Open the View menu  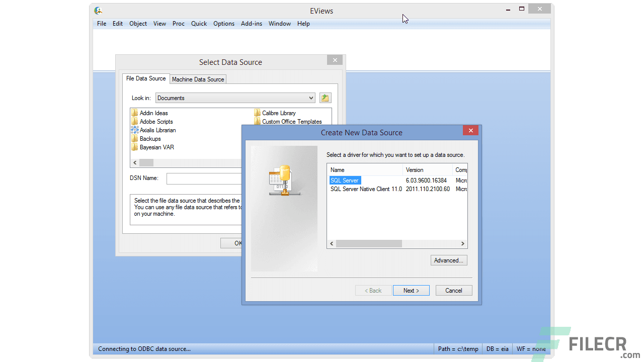point(159,24)
